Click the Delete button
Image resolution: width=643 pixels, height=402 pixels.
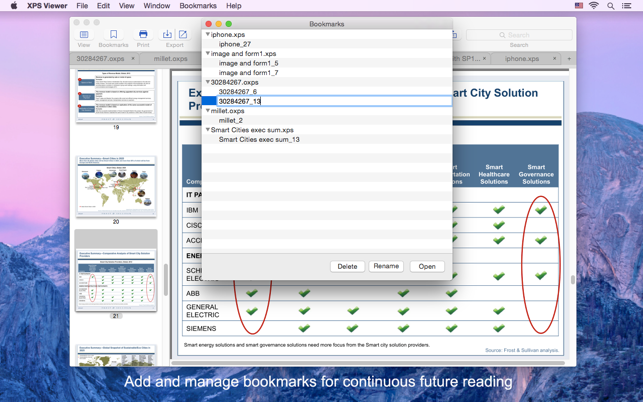[x=347, y=266]
